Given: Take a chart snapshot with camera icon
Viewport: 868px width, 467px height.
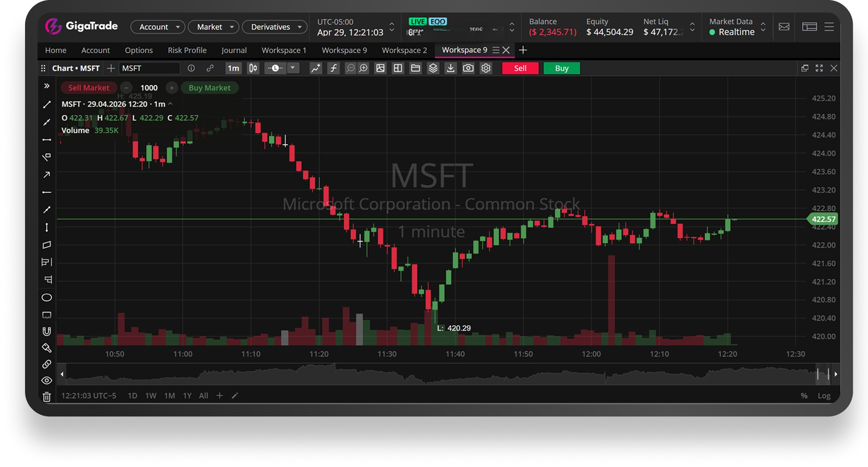Looking at the screenshot, I should tap(468, 68).
